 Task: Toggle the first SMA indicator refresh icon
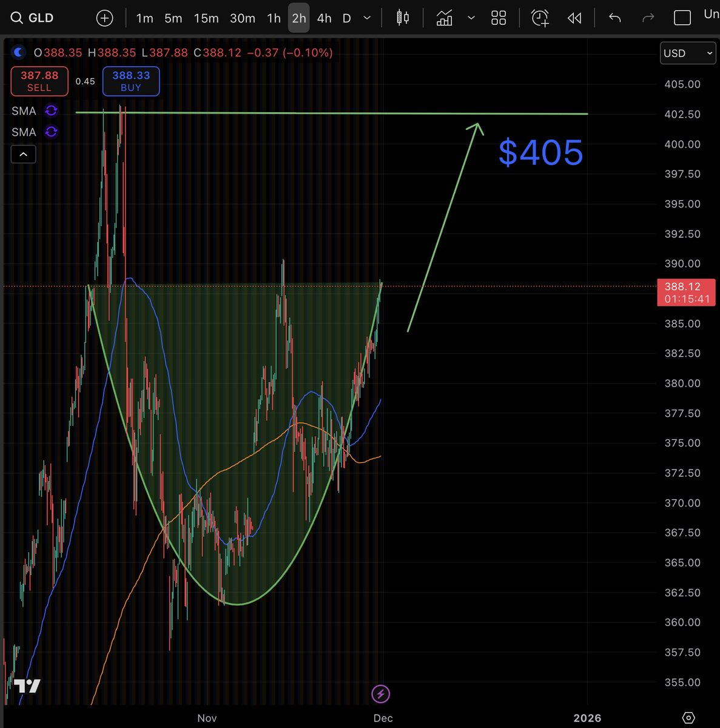[51, 110]
